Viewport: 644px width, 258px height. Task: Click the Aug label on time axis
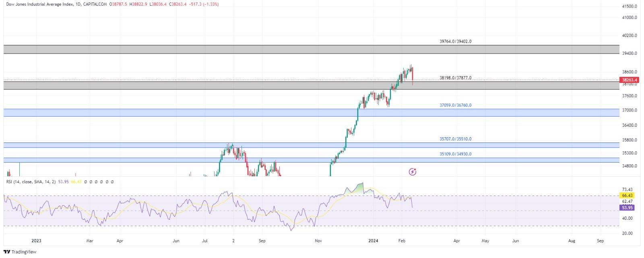click(572, 241)
